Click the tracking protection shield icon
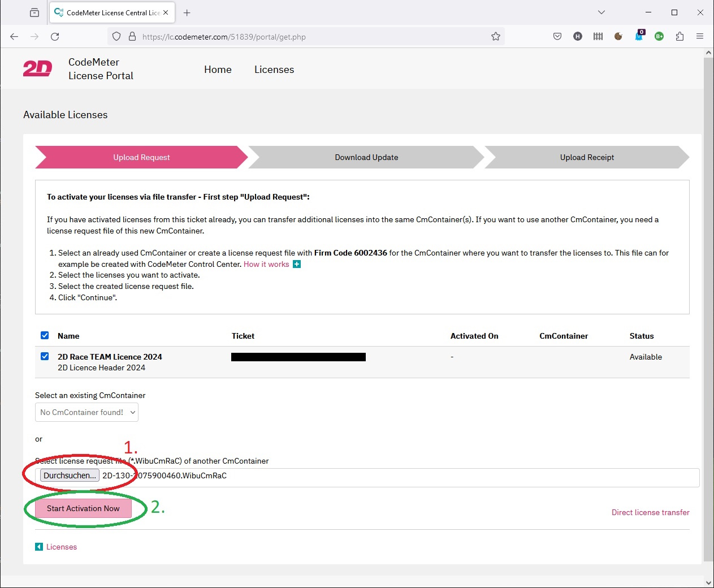This screenshot has width=714, height=588. (x=116, y=37)
